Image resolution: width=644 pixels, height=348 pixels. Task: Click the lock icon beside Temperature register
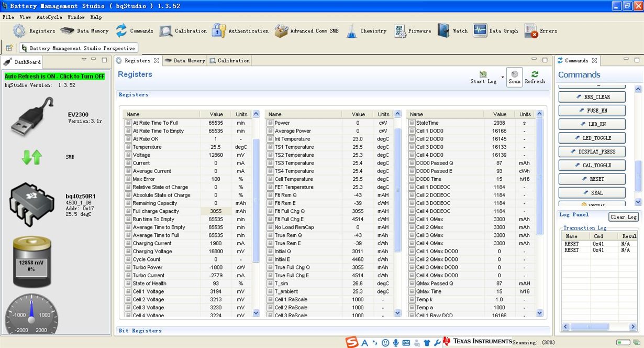coord(128,147)
